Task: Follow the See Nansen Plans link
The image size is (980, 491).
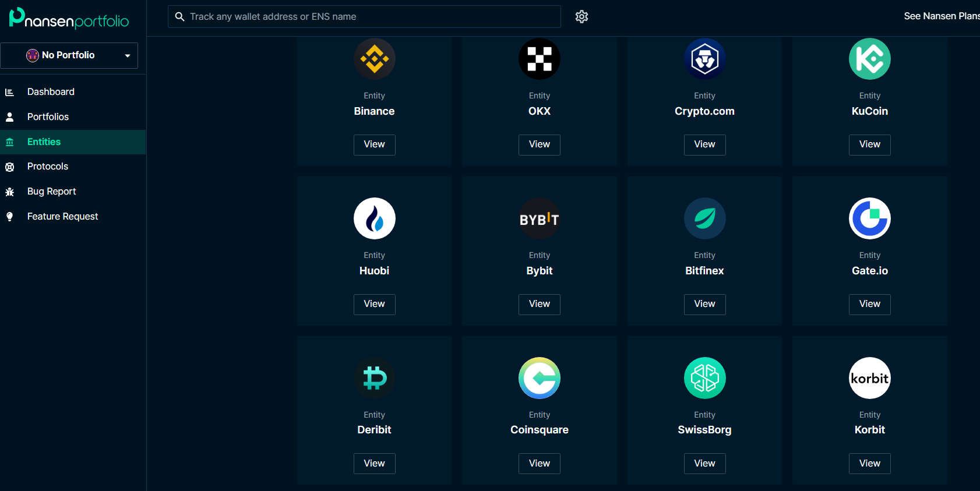Action: (940, 16)
